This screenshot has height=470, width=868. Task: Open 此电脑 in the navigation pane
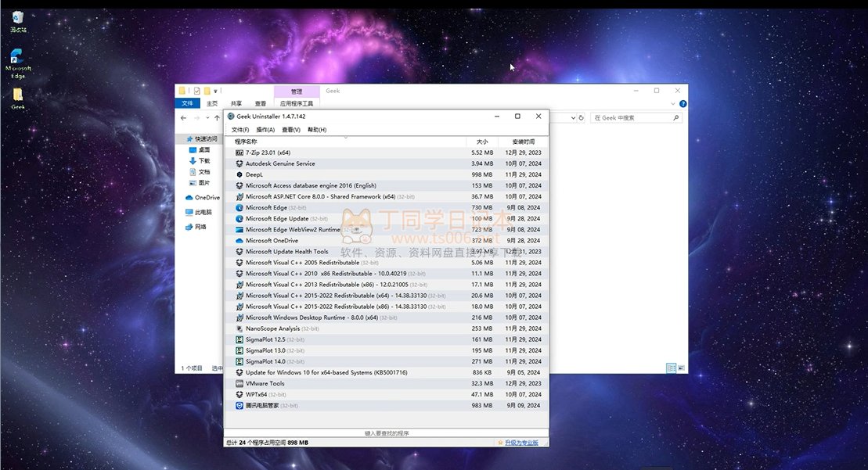[203, 212]
